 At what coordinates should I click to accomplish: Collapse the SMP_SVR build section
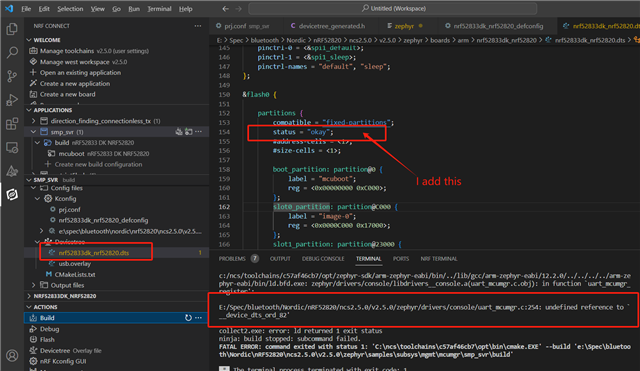[29, 180]
